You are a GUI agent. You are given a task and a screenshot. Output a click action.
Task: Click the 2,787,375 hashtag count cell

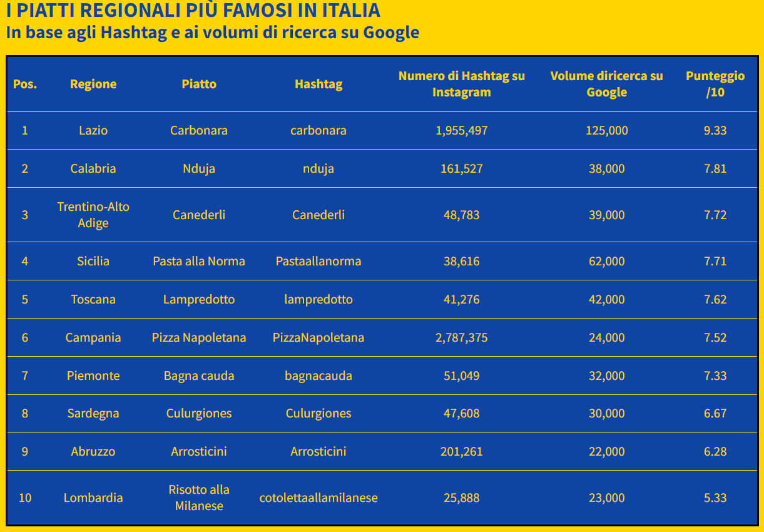click(x=462, y=337)
